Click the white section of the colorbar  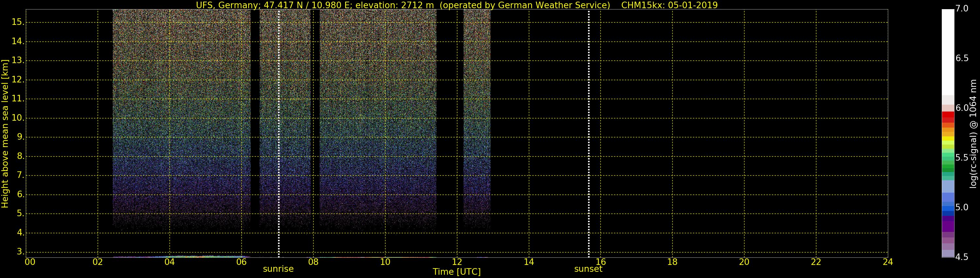pos(948,52)
